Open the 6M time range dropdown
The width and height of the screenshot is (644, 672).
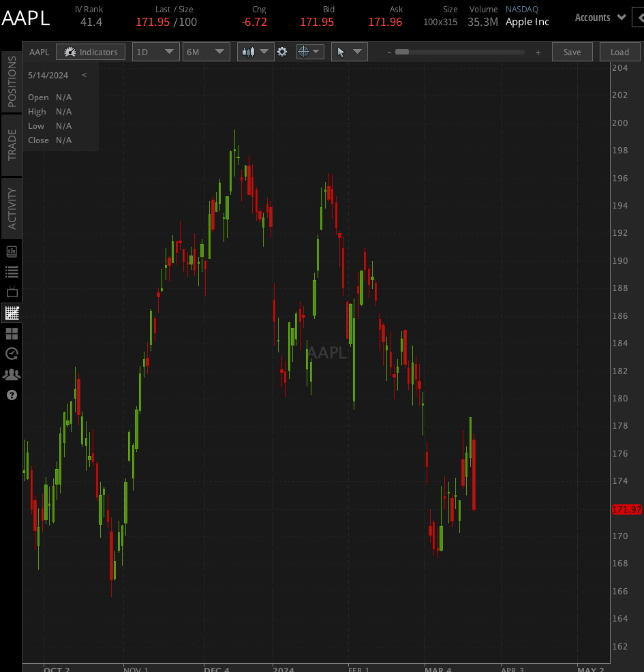pyautogui.click(x=206, y=52)
